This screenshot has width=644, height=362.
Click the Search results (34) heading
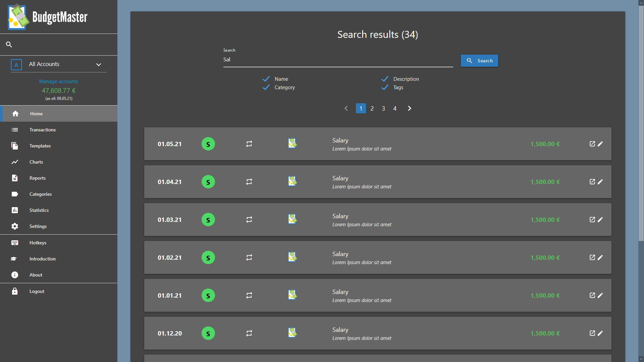point(378,35)
